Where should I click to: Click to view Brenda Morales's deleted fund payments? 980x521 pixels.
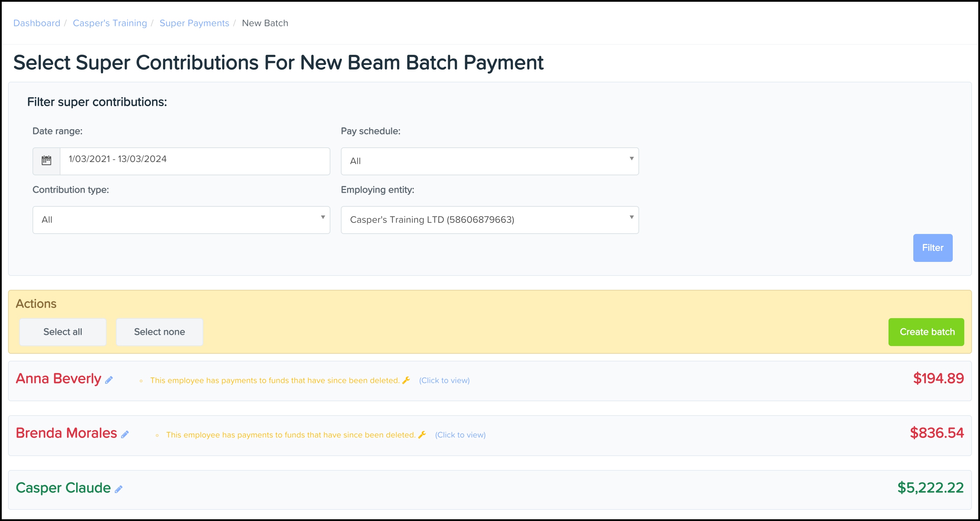click(x=460, y=435)
